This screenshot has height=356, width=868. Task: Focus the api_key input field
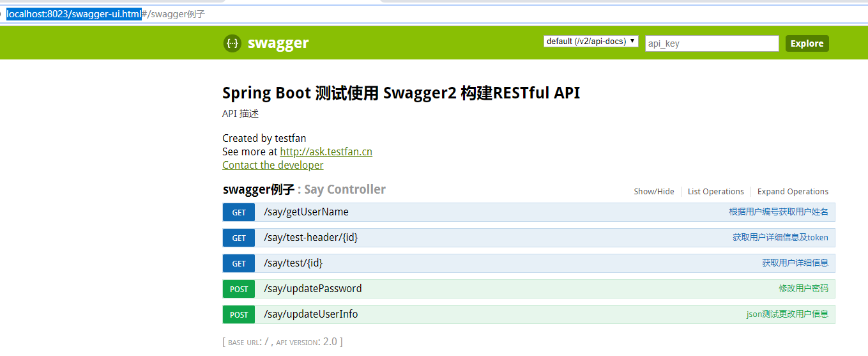[x=712, y=43]
